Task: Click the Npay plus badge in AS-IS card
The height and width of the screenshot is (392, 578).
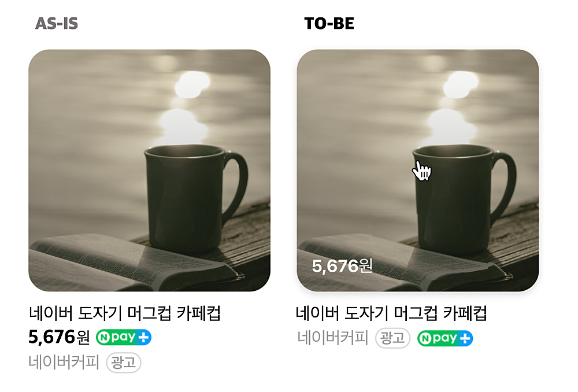Action: pyautogui.click(x=124, y=337)
